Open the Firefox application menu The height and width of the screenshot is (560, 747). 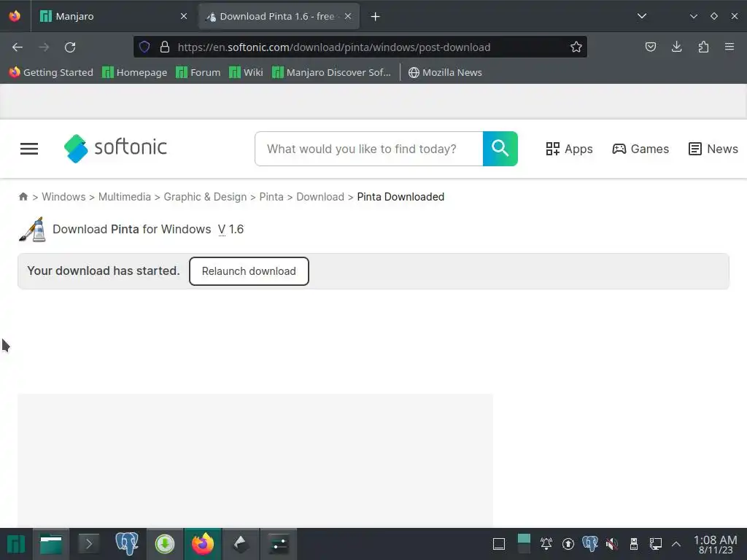click(729, 47)
